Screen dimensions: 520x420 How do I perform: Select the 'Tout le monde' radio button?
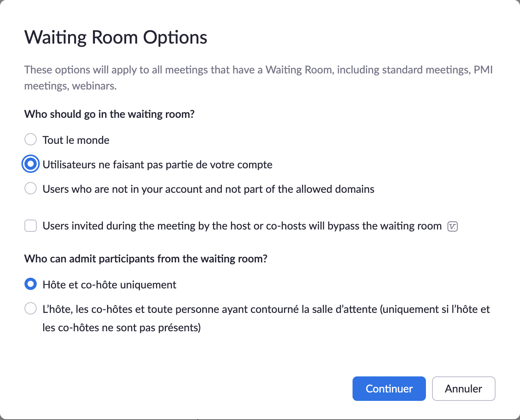click(x=31, y=140)
